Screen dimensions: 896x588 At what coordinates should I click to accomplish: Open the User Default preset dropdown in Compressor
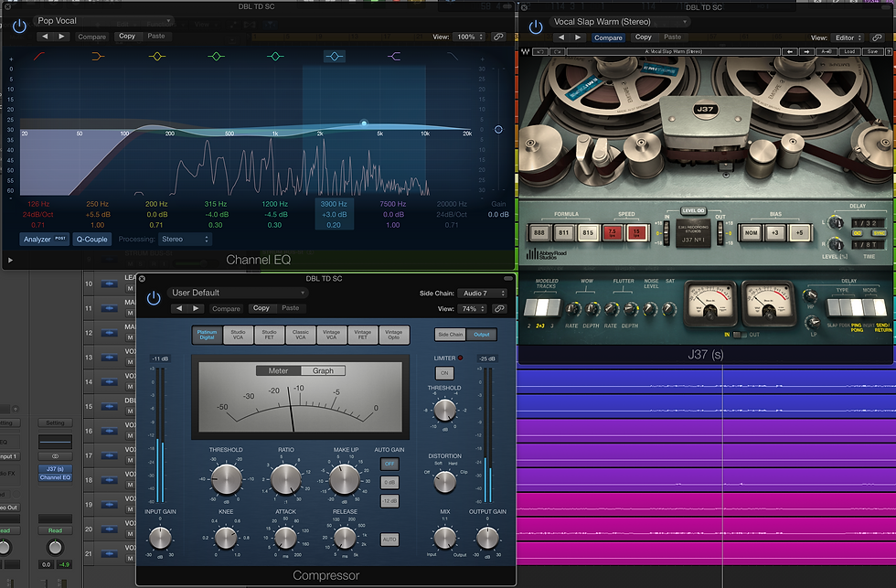coord(238,293)
